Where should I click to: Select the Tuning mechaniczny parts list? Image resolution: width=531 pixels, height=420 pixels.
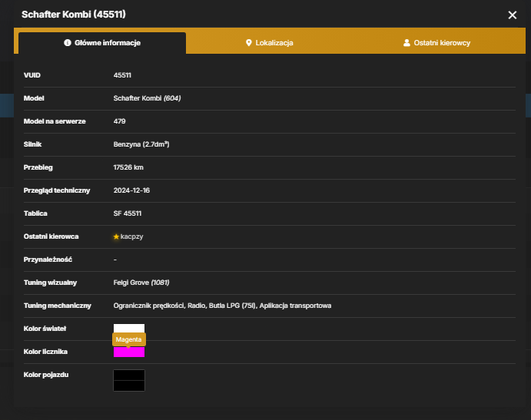[222, 306]
